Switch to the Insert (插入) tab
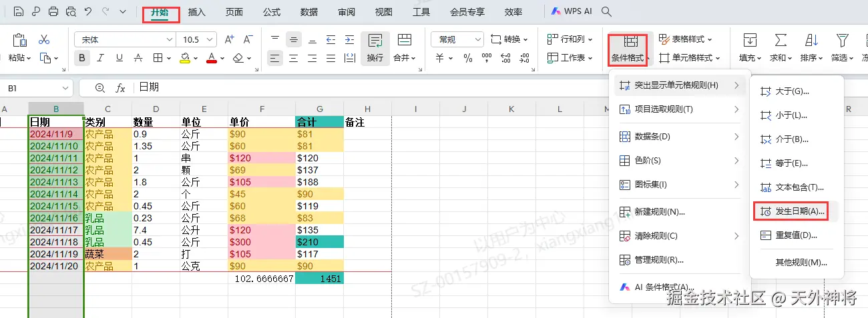 (x=197, y=12)
